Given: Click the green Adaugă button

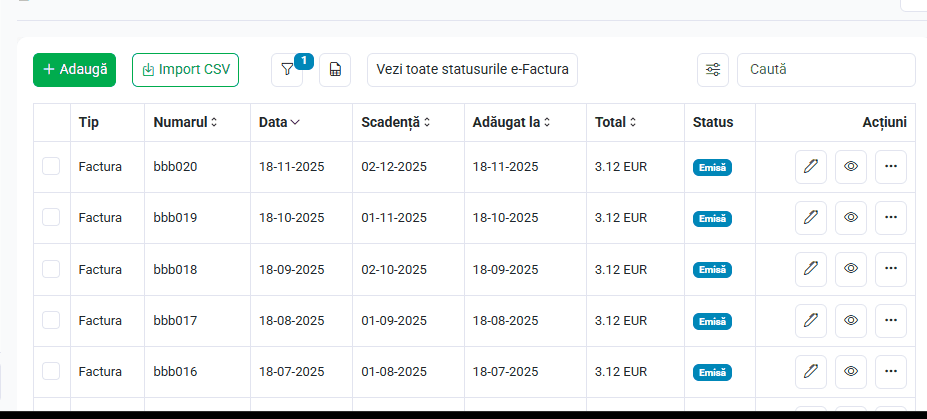Looking at the screenshot, I should [x=74, y=70].
